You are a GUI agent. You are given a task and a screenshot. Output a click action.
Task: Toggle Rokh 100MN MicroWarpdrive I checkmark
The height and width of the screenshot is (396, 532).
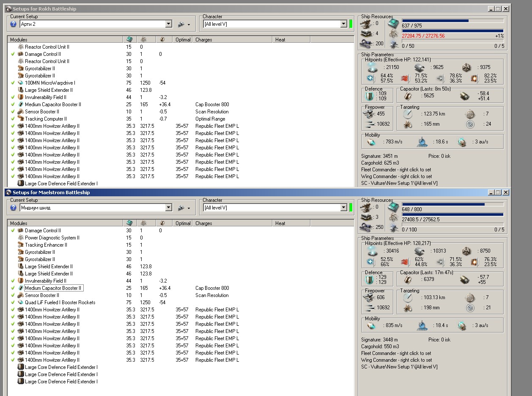tap(13, 83)
